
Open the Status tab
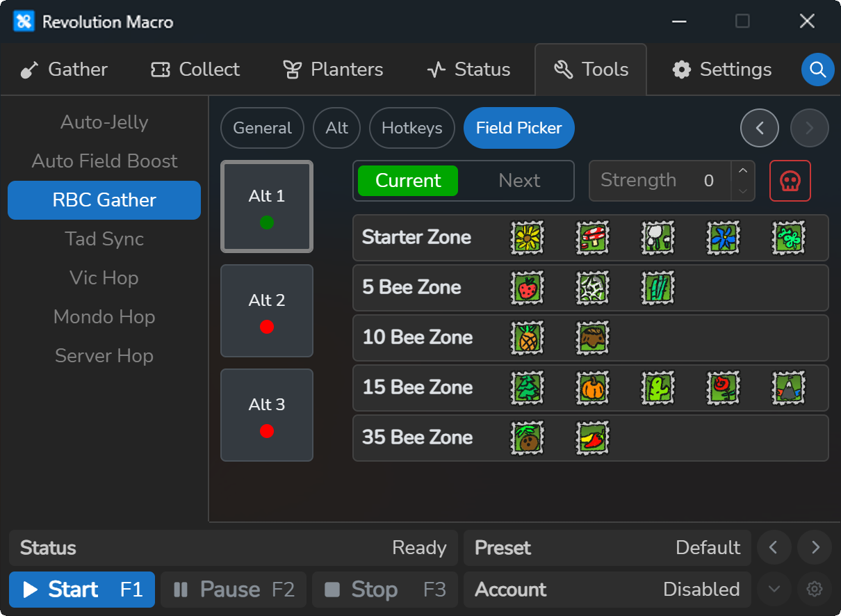468,70
